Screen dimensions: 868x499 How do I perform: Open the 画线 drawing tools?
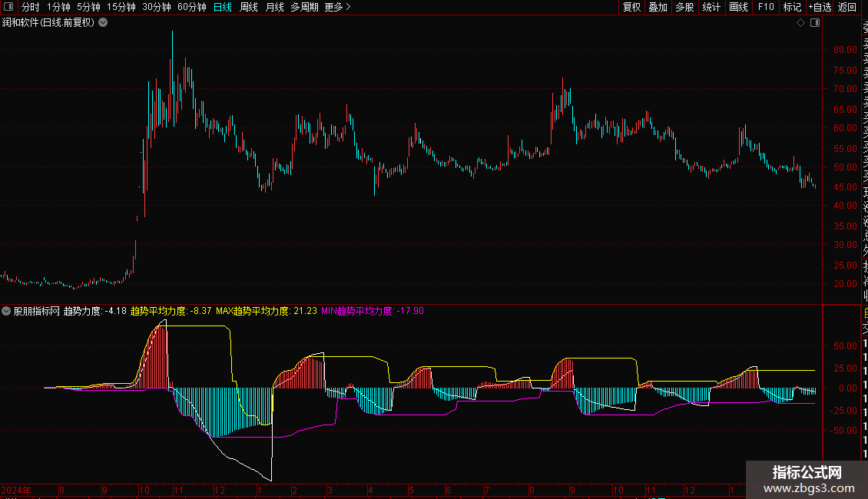coord(738,7)
